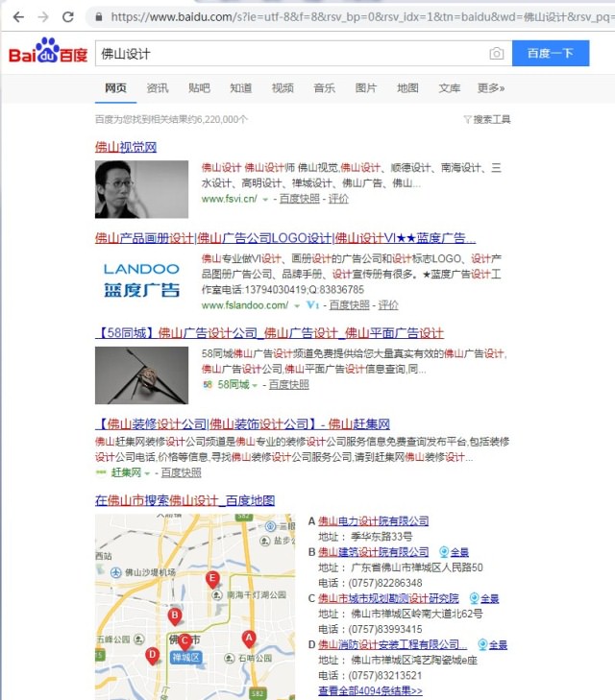Click map marker C
The height and width of the screenshot is (700, 615).
click(x=184, y=642)
